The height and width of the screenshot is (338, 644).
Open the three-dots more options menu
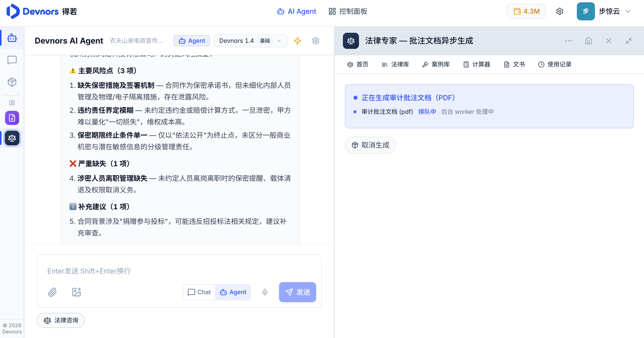[x=569, y=41]
